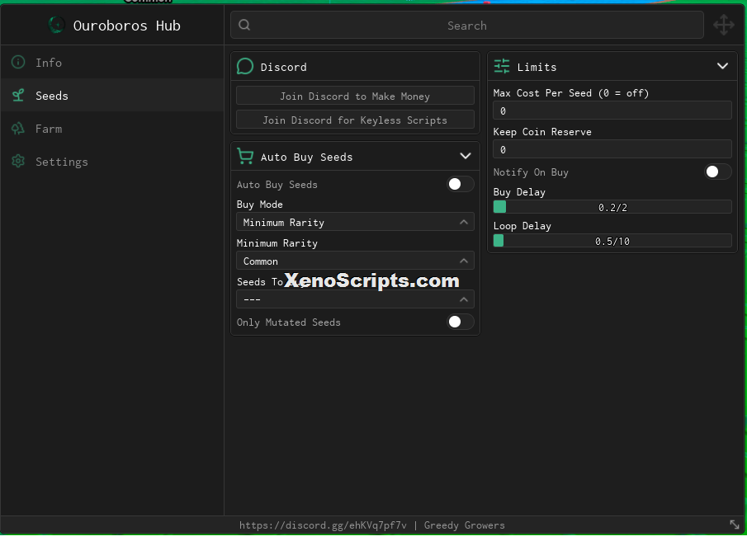Screen dimensions: 747x560
Task: Open the Settings tab
Action: 112,162
